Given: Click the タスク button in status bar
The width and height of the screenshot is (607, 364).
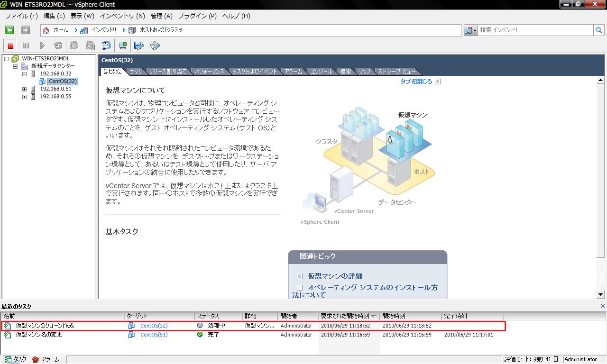Looking at the screenshot, I should (16, 359).
